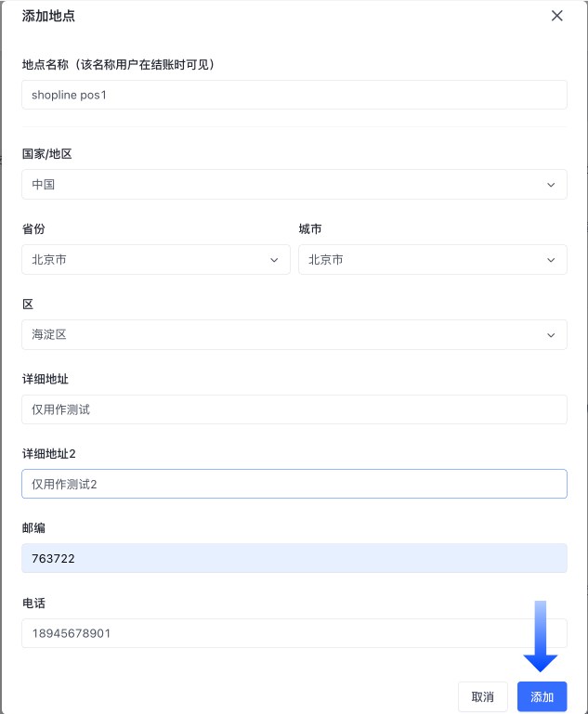Click the 地点名称 field label text

click(x=119, y=64)
